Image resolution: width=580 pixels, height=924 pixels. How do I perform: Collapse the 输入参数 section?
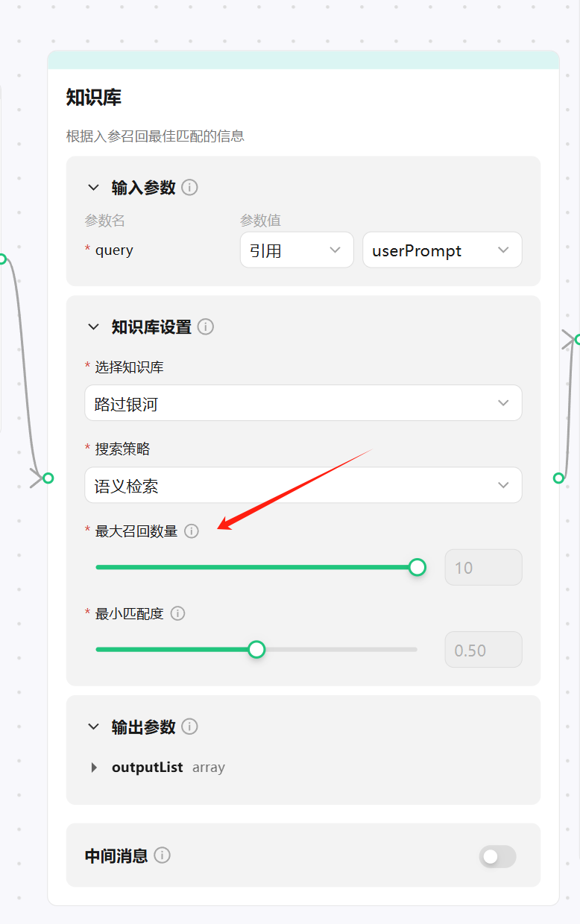[93, 187]
